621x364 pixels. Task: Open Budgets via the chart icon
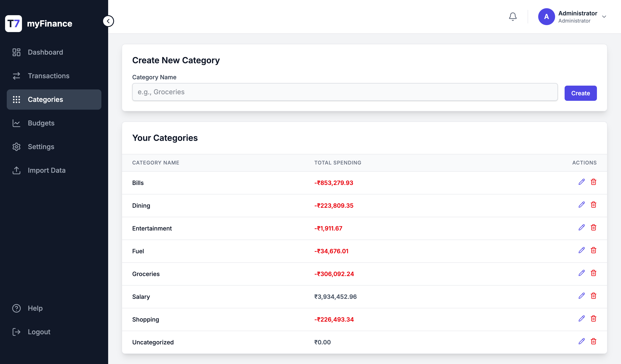click(x=16, y=123)
